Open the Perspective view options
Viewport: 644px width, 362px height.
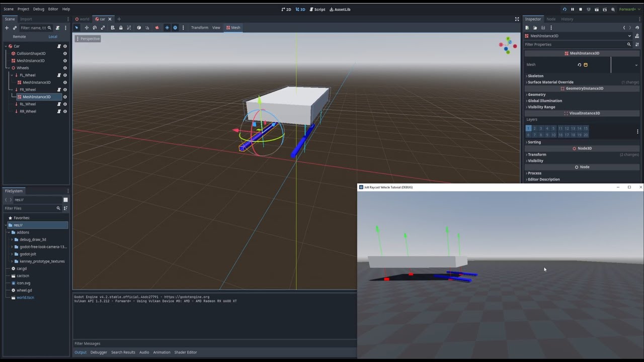[88, 39]
